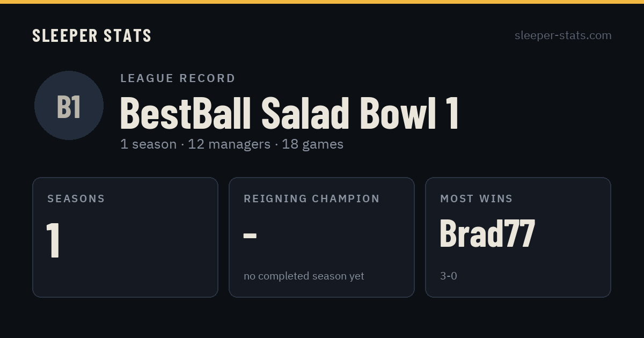Click the SEASONS card heading
Image resolution: width=644 pixels, height=338 pixels.
coord(76,199)
